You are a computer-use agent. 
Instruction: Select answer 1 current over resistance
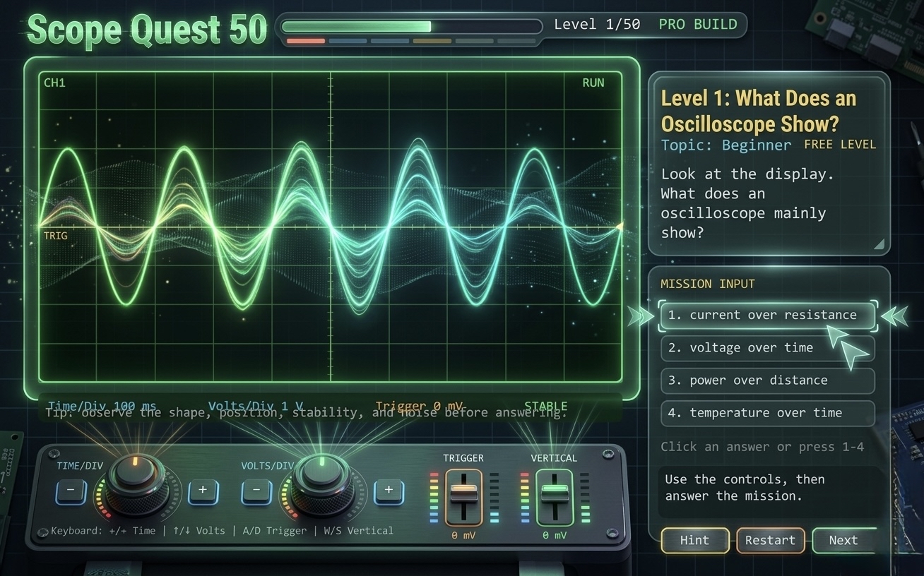point(768,316)
